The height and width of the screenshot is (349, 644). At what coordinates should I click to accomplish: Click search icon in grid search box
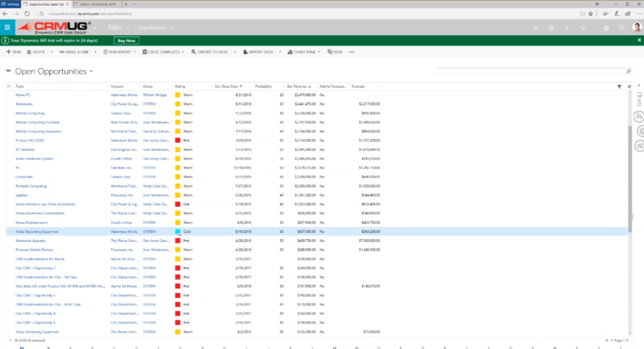[628, 71]
